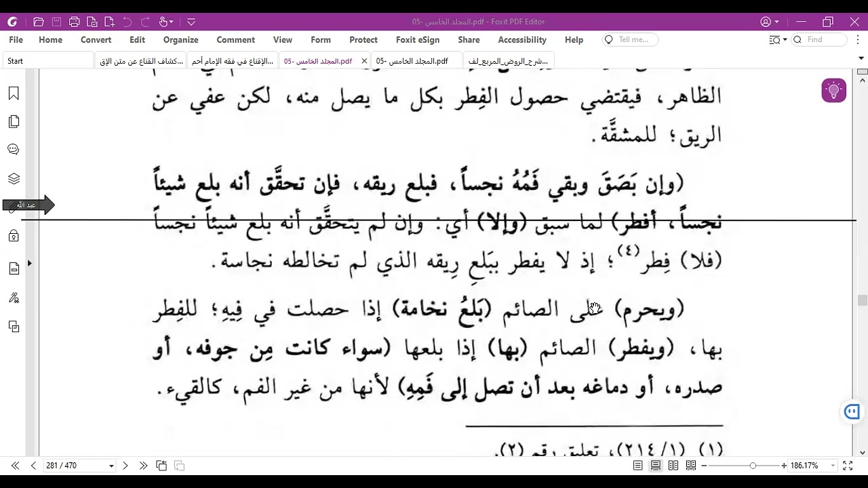
Task: Open the Share tab
Action: (469, 40)
